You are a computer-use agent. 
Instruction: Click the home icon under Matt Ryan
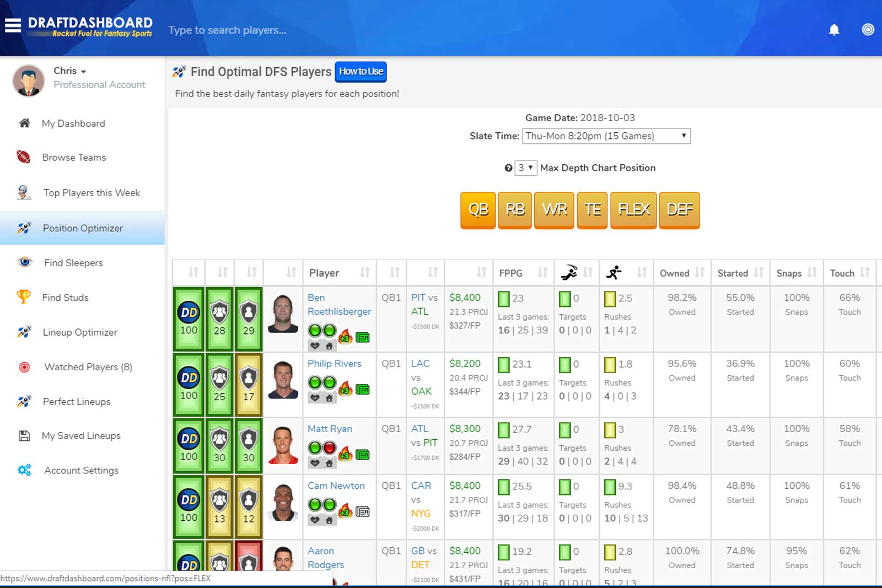click(x=329, y=463)
